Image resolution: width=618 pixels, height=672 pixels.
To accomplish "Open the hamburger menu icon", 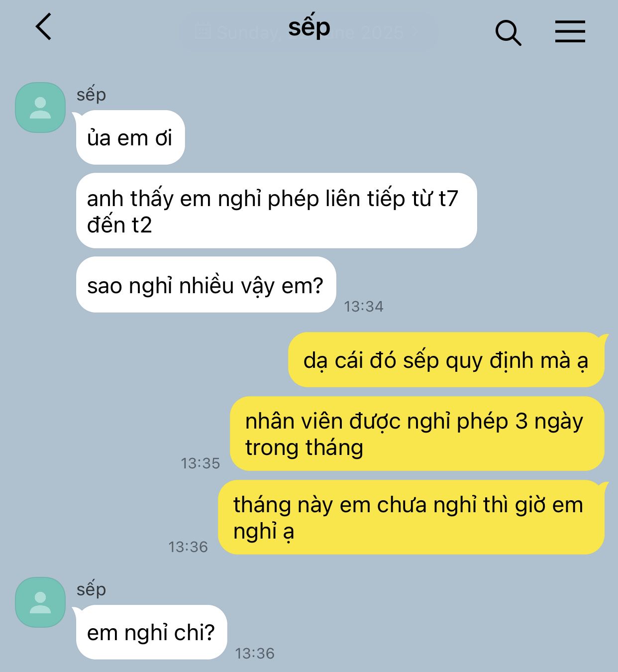I will 570,31.
